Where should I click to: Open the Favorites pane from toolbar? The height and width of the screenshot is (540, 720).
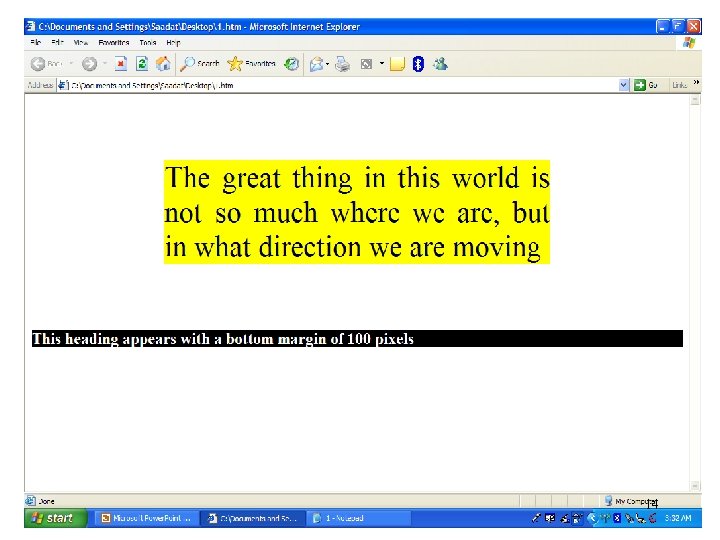click(251, 64)
